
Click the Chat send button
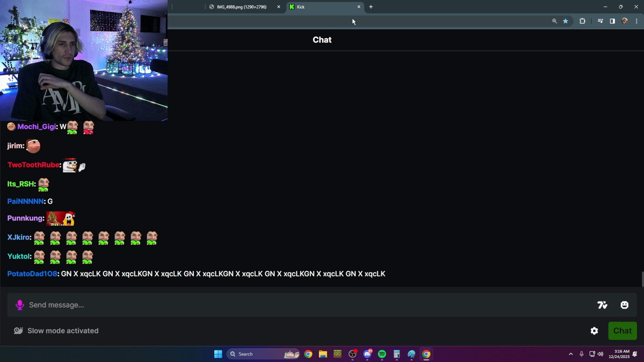tap(622, 330)
